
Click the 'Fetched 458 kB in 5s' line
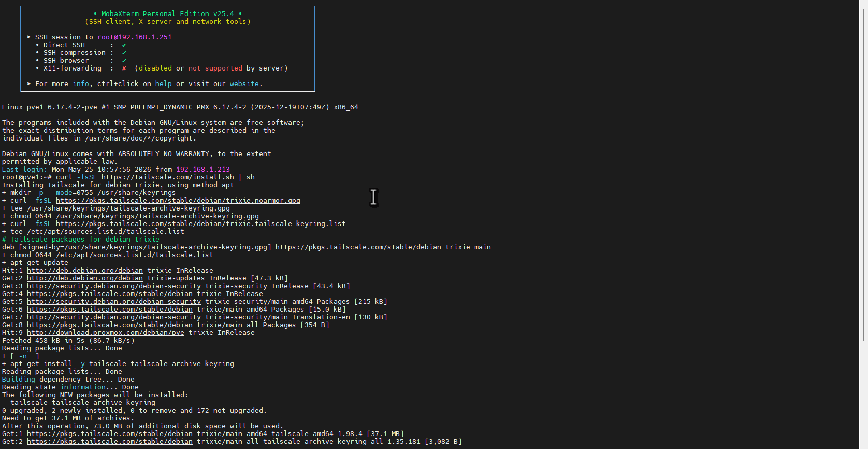[68, 341]
